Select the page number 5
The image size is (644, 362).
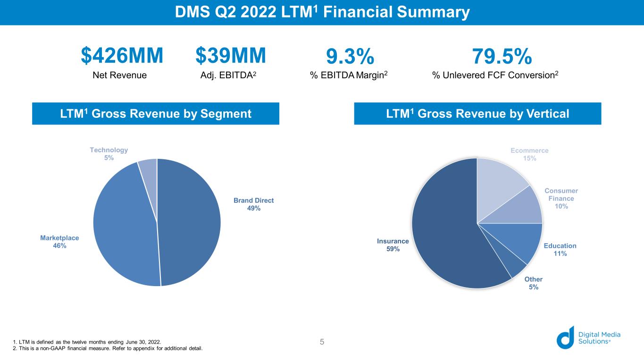coord(322,342)
